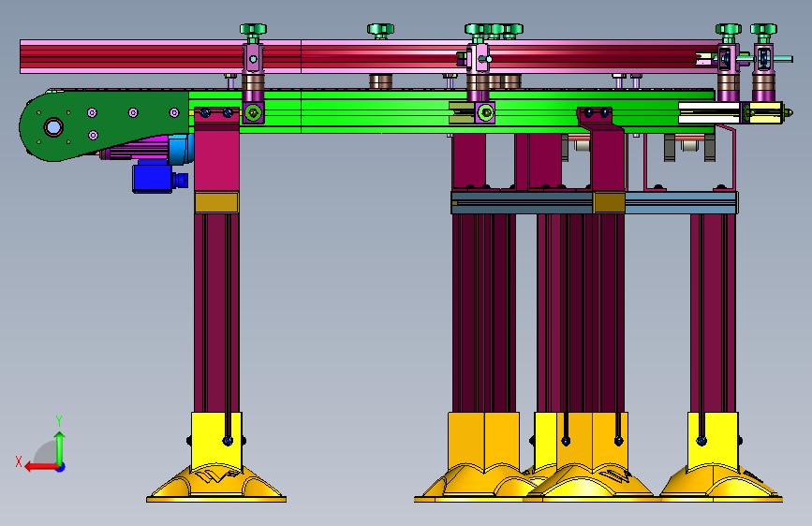This screenshot has width=812, height=526.
Task: Select the cyan motor flange
Action: coord(180,149)
